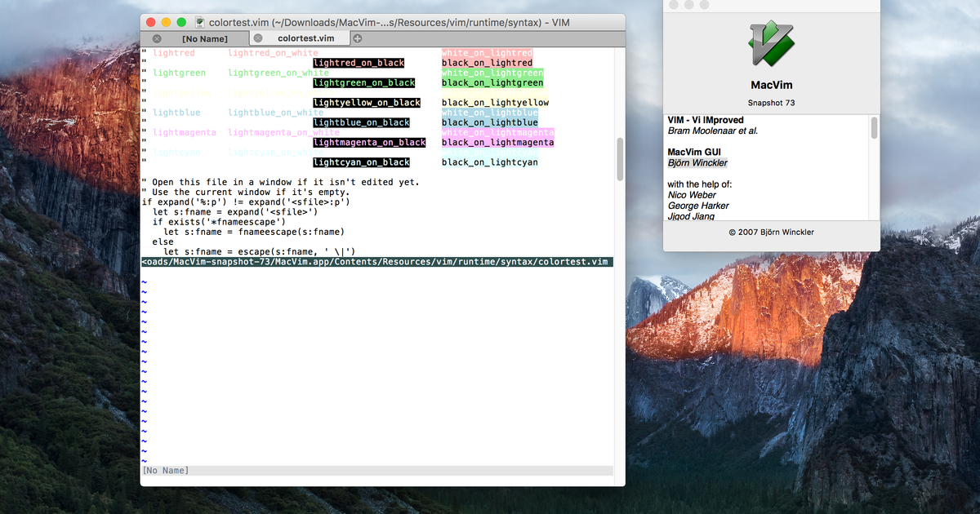The width and height of the screenshot is (980, 514).
Task: Click lightyellow_on_black sample text
Action: (x=367, y=103)
